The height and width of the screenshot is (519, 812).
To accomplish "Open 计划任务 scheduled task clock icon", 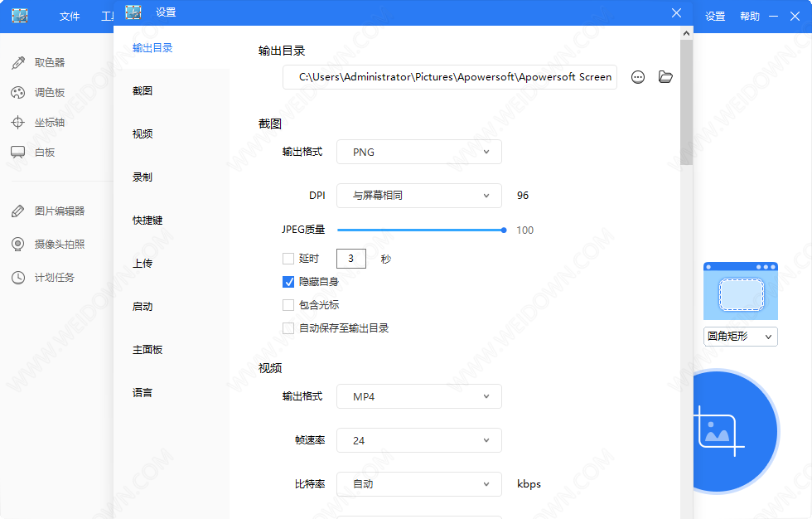I will pos(18,278).
